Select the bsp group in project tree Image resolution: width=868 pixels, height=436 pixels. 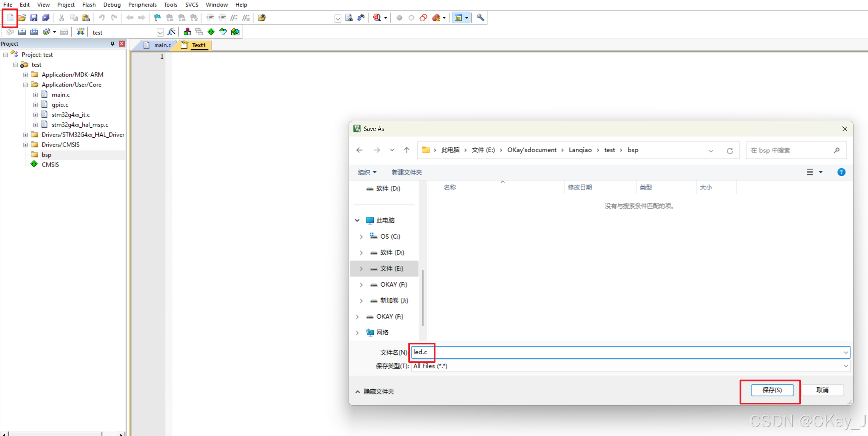coord(46,155)
